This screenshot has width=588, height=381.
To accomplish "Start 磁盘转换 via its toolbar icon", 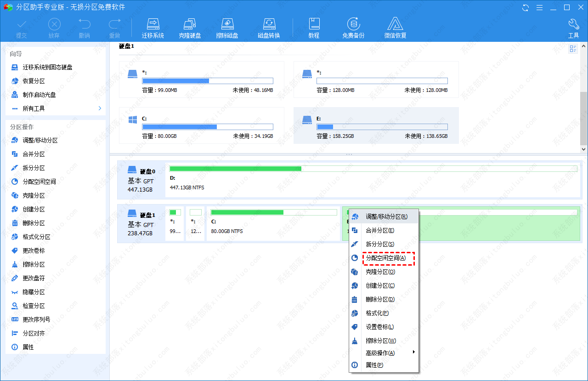I will click(x=269, y=27).
